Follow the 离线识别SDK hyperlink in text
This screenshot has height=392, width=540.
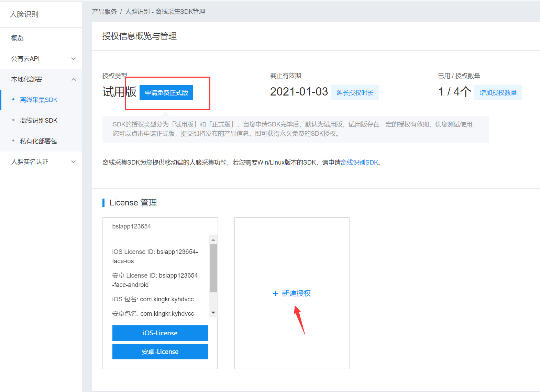[x=360, y=163]
